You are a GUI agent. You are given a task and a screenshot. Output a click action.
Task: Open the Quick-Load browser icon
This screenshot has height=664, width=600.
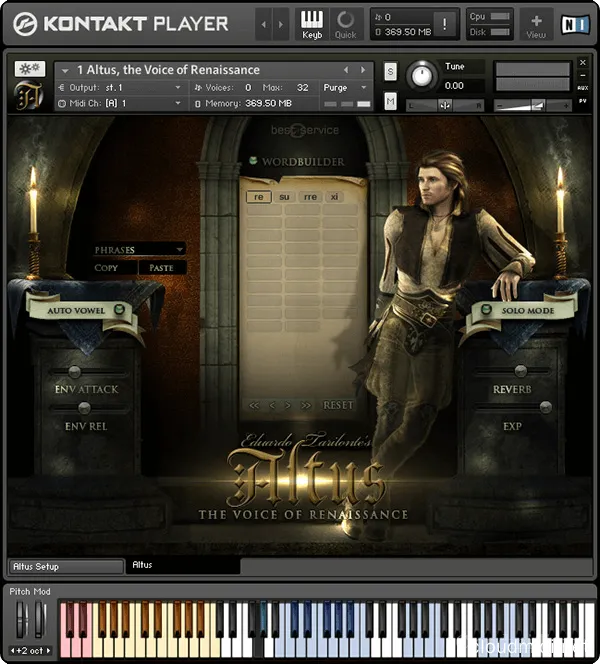tap(345, 23)
